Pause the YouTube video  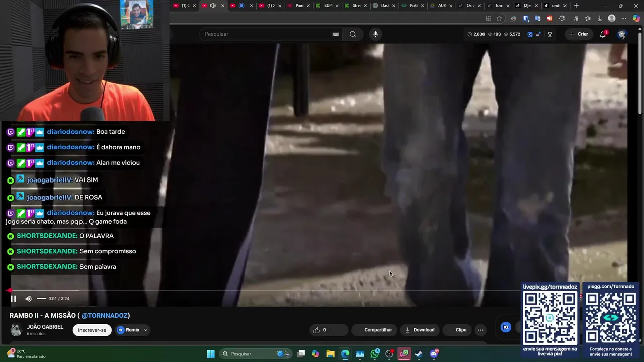(14, 299)
